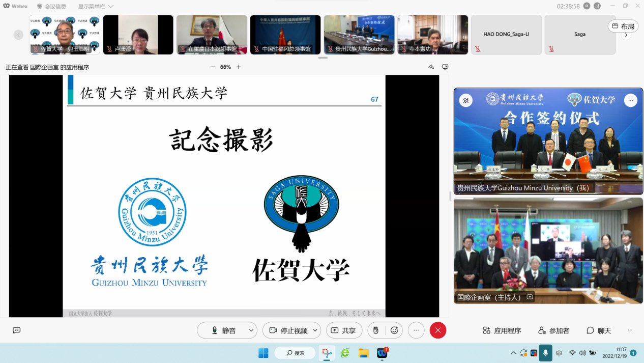This screenshot has width=644, height=363.
Task: Click sharing indicator icon beside 国際企画室
Action: pyautogui.click(x=530, y=297)
